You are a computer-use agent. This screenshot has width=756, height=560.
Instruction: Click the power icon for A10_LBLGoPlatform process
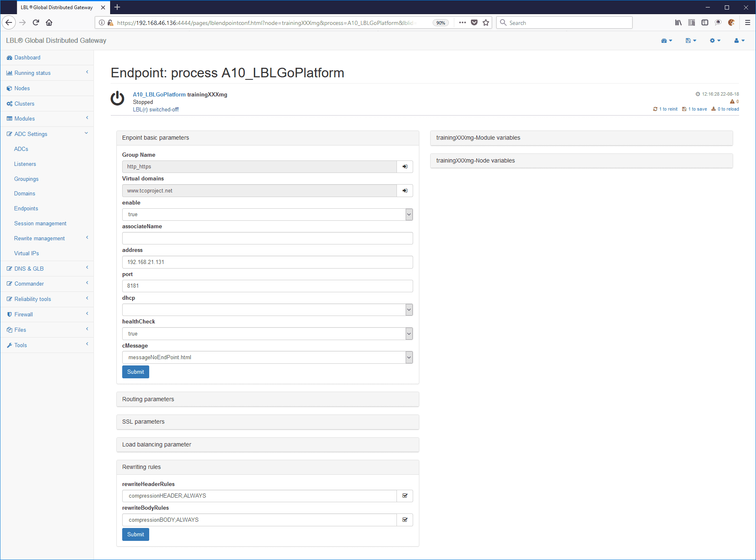(x=117, y=99)
